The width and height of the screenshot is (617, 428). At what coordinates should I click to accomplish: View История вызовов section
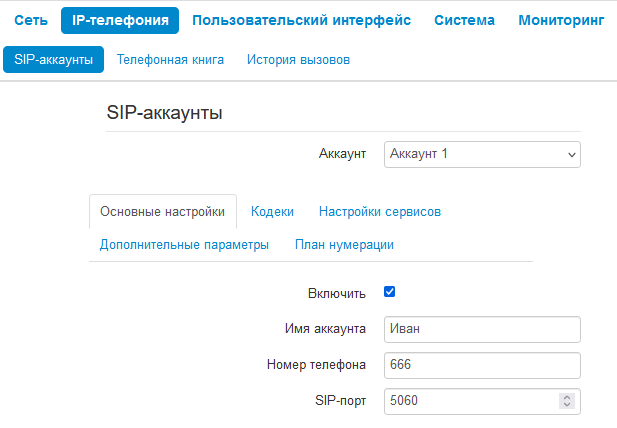298,59
